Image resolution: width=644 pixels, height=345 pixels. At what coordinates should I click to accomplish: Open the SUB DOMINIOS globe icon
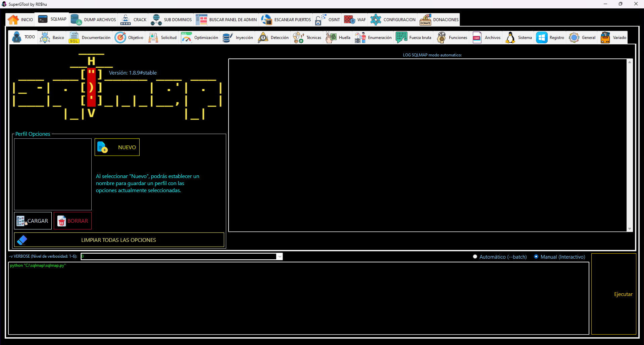click(x=156, y=20)
